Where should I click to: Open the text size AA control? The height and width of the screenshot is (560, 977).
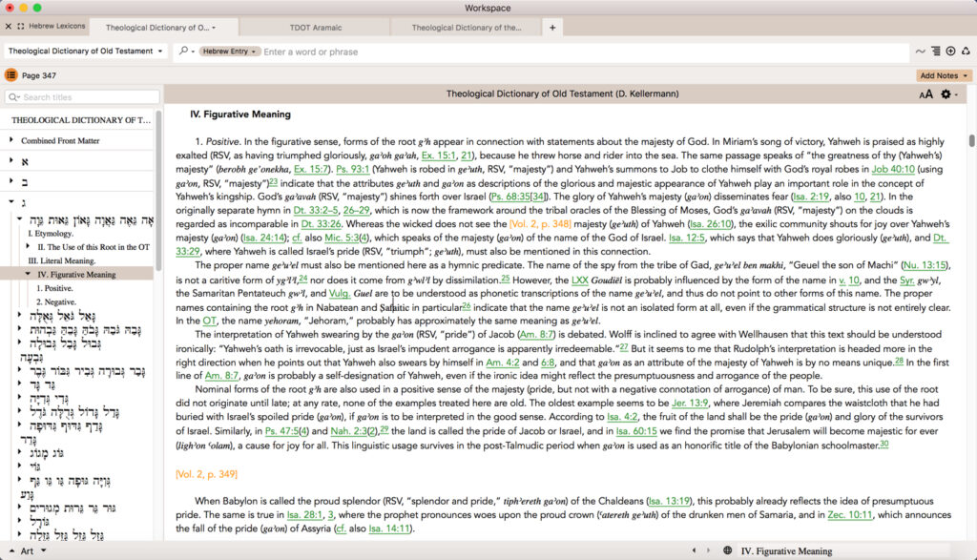point(925,94)
